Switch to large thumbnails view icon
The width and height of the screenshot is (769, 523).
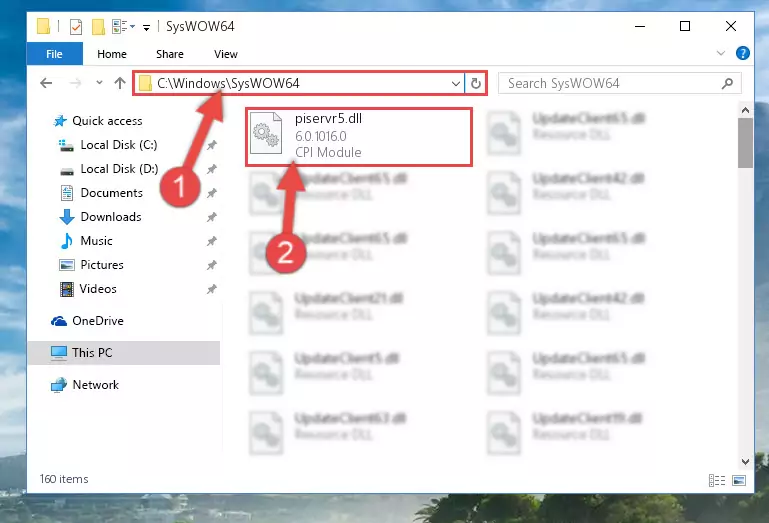coord(739,480)
